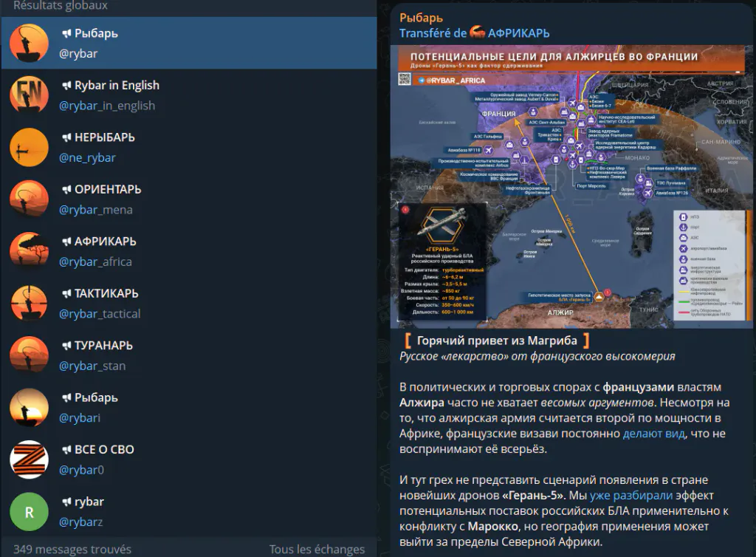Click megaphone icon beside ТАКТИКАРЬ
Viewport: 756px width, 557px height.
coord(66,294)
